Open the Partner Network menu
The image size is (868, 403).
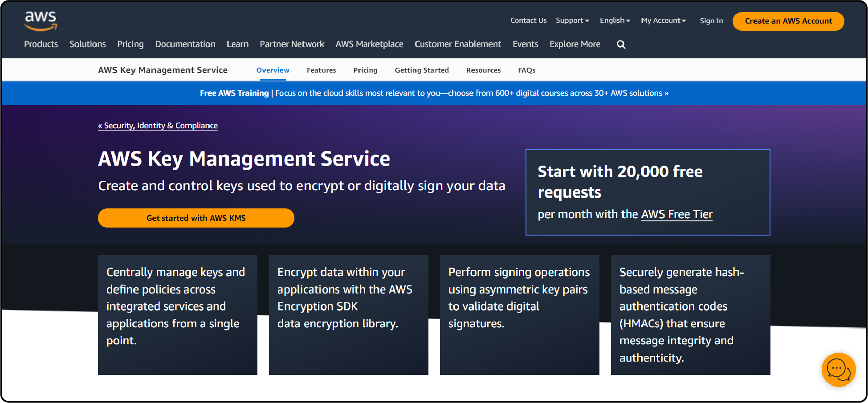click(292, 45)
